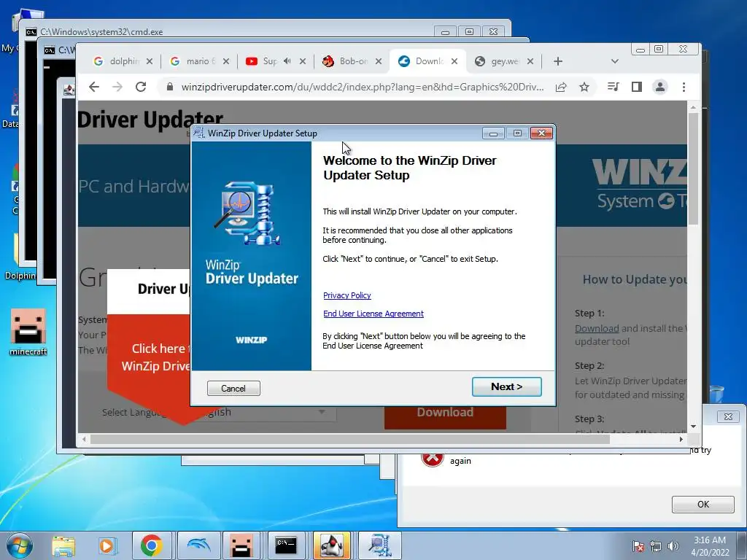
Task: Toggle Chrome side panel
Action: coord(636,87)
